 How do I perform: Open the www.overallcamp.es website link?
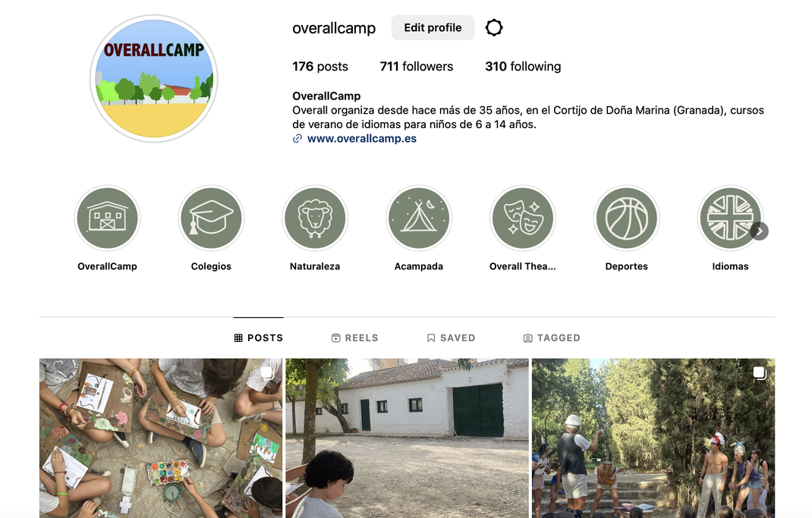pos(361,139)
